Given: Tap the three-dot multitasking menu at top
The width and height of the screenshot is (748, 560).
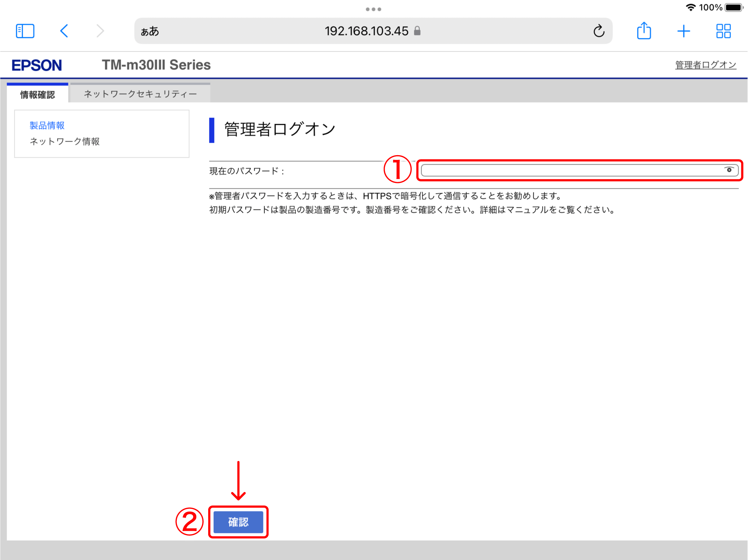Looking at the screenshot, I should [373, 9].
